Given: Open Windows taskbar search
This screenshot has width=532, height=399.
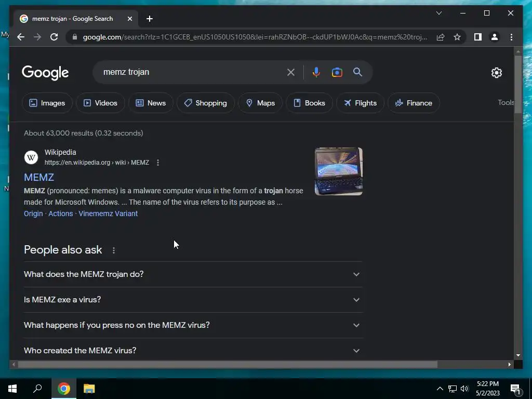Looking at the screenshot, I should click(37, 389).
